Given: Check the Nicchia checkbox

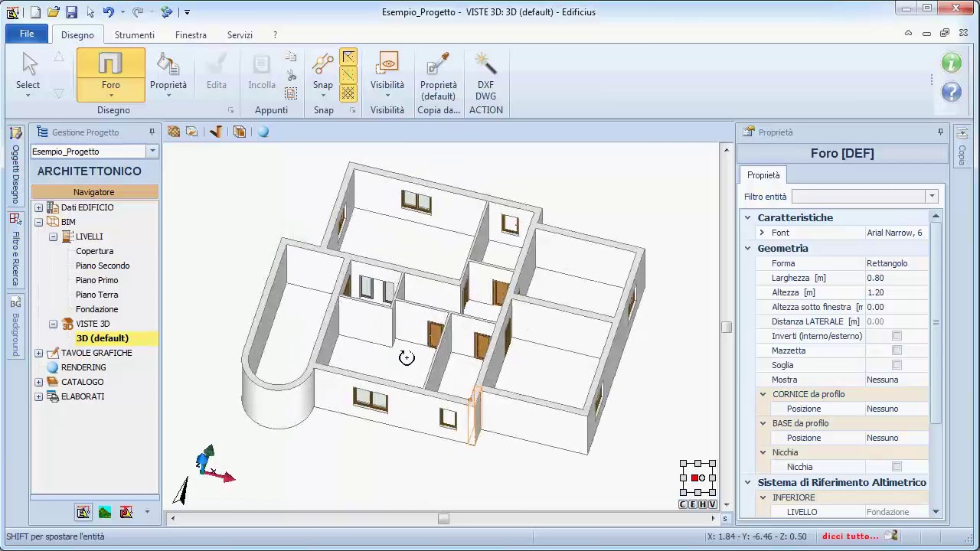Looking at the screenshot, I should [897, 467].
